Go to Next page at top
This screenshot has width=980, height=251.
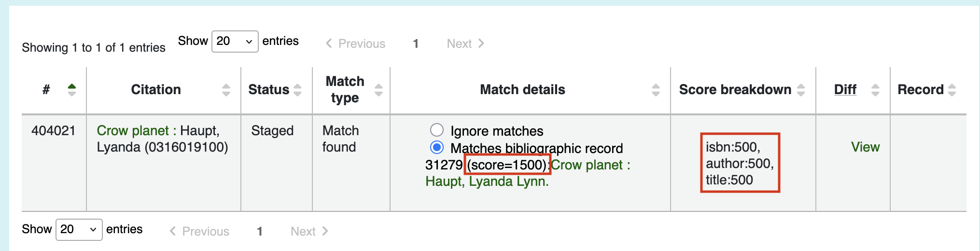pos(465,43)
